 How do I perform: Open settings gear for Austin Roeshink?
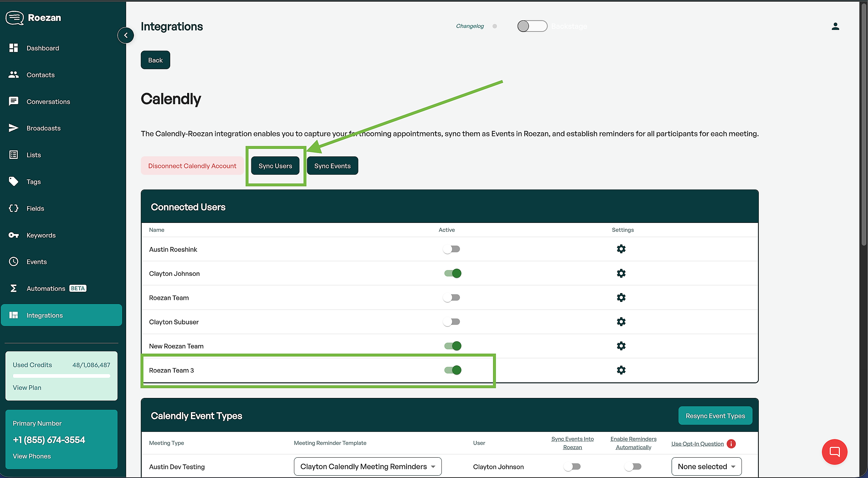pos(621,249)
